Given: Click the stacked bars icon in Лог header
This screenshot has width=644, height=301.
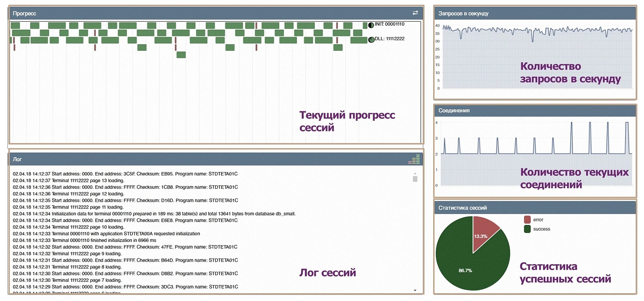Looking at the screenshot, I should coord(414,159).
